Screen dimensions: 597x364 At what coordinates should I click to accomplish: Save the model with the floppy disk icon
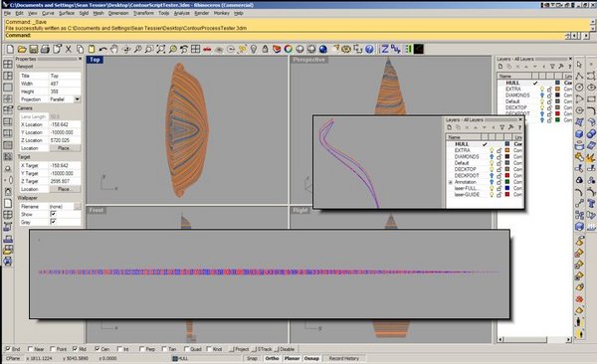click(x=34, y=49)
